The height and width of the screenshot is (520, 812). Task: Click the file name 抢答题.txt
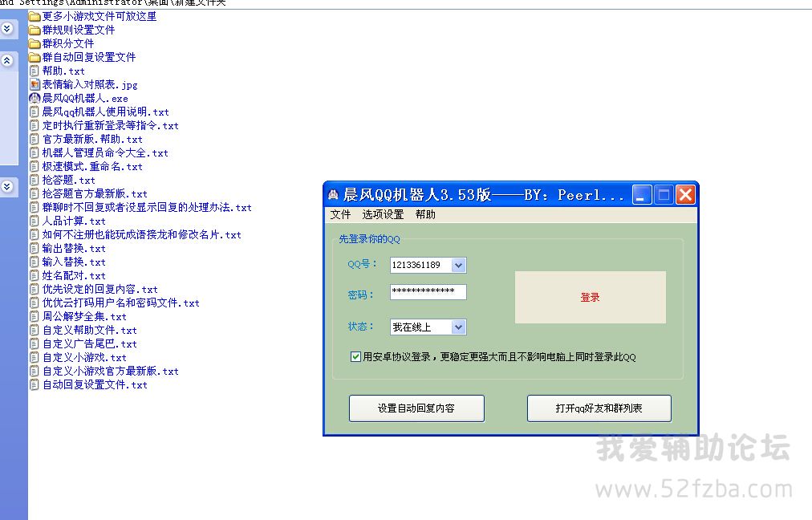(x=68, y=180)
